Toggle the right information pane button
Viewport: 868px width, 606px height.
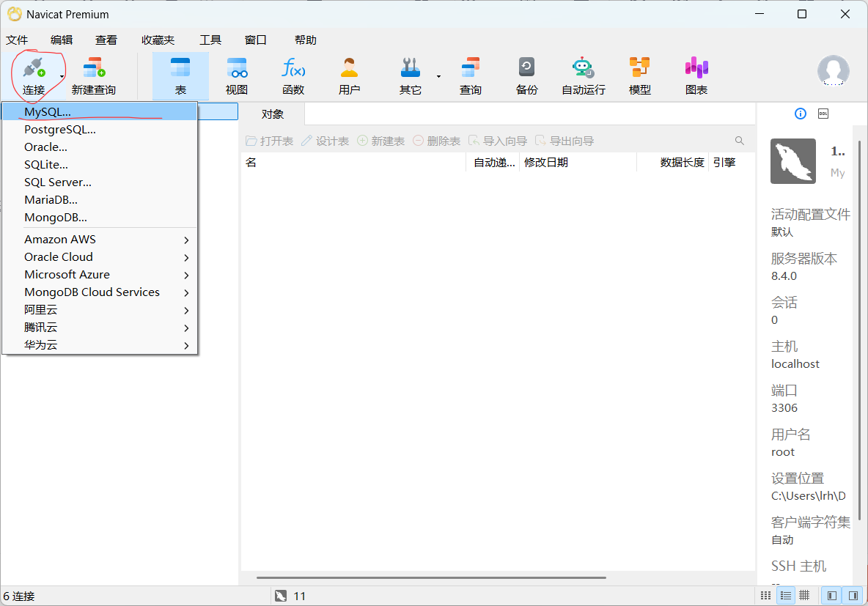[x=853, y=596]
